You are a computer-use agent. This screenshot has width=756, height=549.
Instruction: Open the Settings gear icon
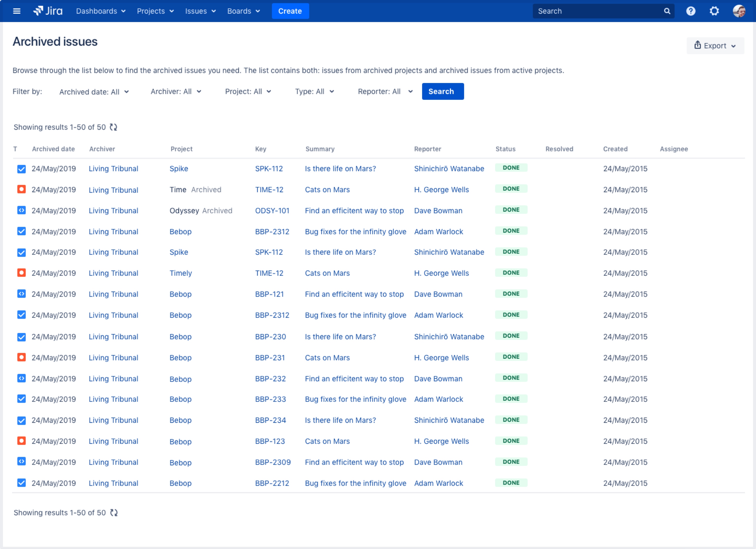714,11
